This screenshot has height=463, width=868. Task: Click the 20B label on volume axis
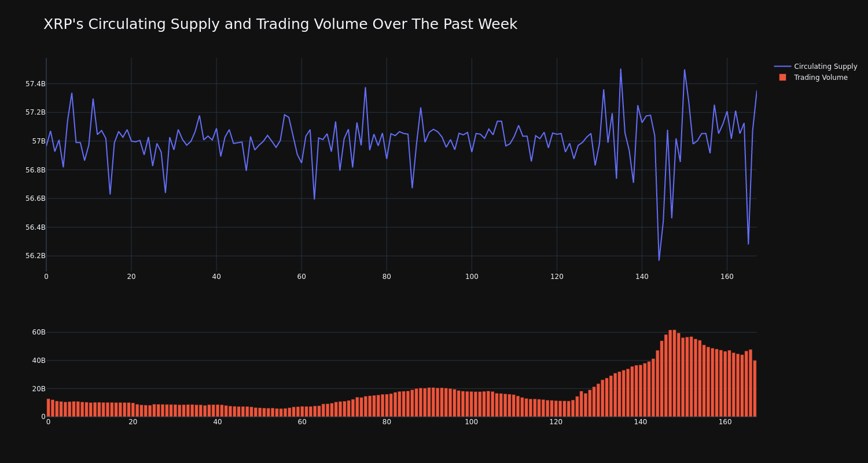pyautogui.click(x=39, y=389)
